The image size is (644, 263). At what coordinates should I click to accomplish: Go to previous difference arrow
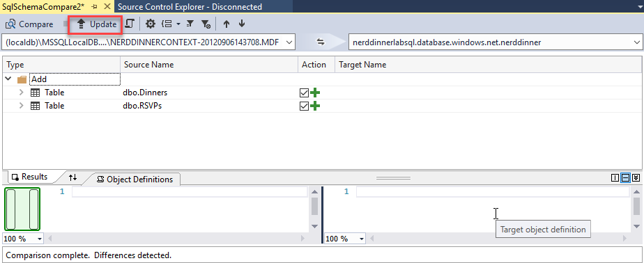point(227,24)
